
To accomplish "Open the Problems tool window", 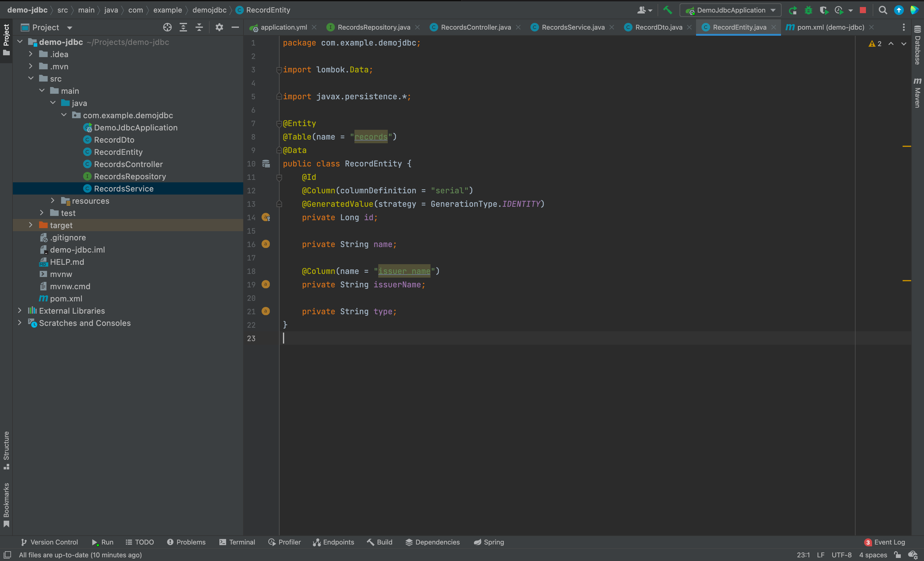I will pyautogui.click(x=186, y=542).
